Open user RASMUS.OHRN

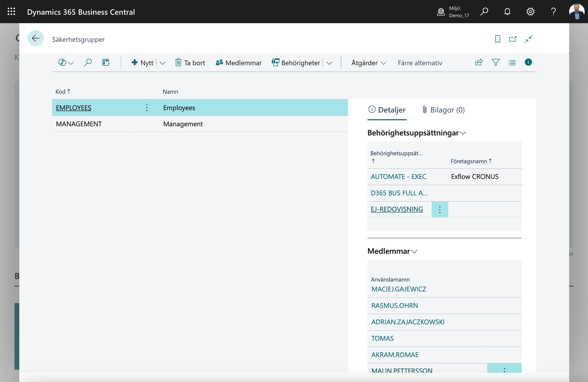tap(395, 306)
